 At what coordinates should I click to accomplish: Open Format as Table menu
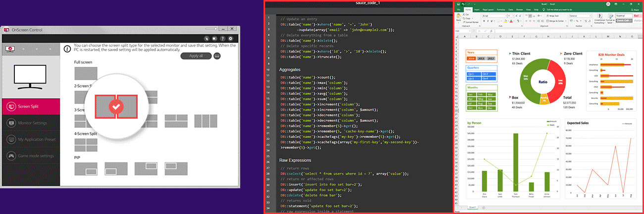click(x=610, y=19)
